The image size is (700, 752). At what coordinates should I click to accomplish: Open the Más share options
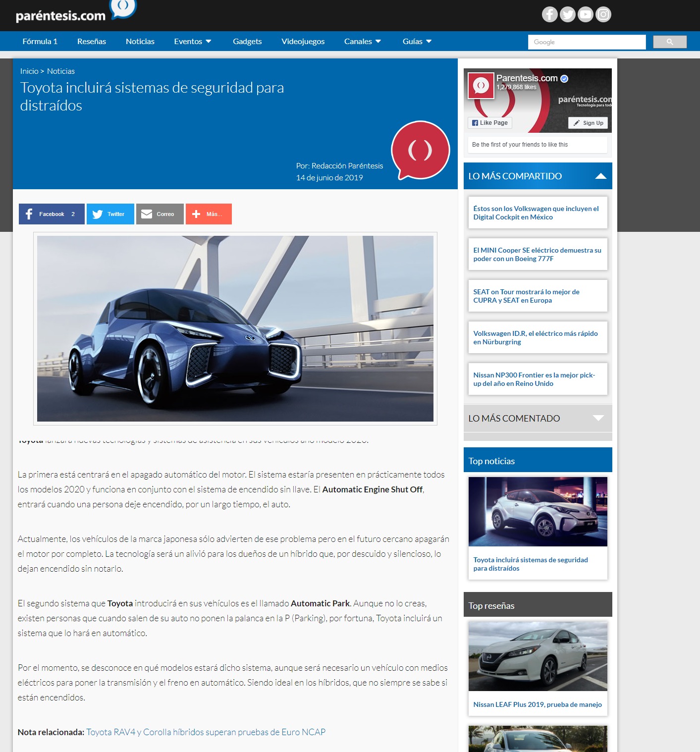(x=209, y=214)
